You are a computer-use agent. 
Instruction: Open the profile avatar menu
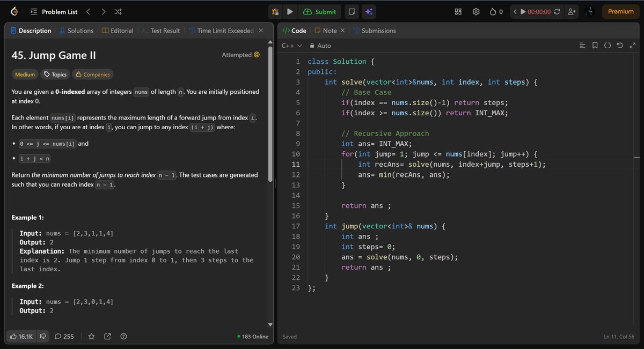pos(589,12)
